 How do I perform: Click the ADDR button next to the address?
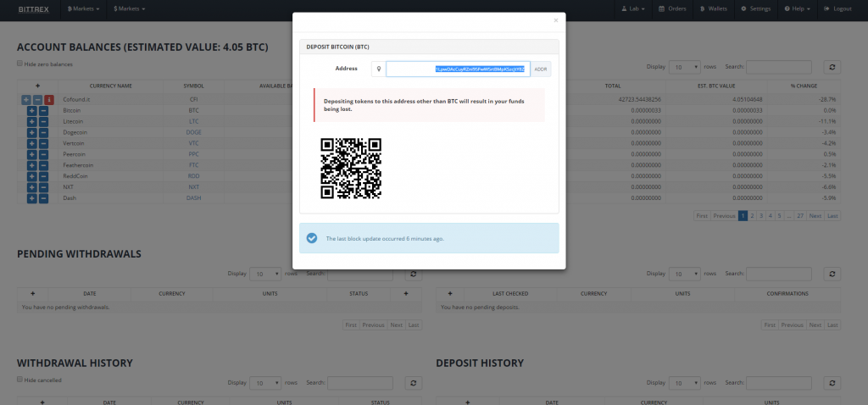coord(541,69)
